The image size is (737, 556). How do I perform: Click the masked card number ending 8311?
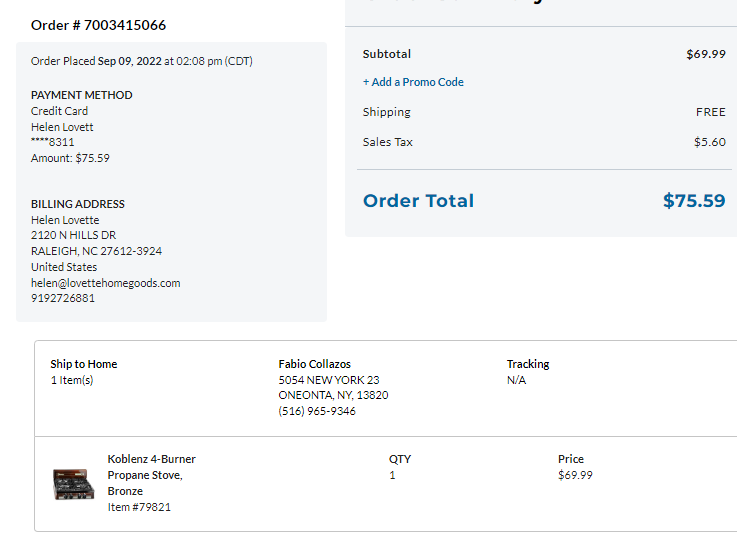[53, 142]
